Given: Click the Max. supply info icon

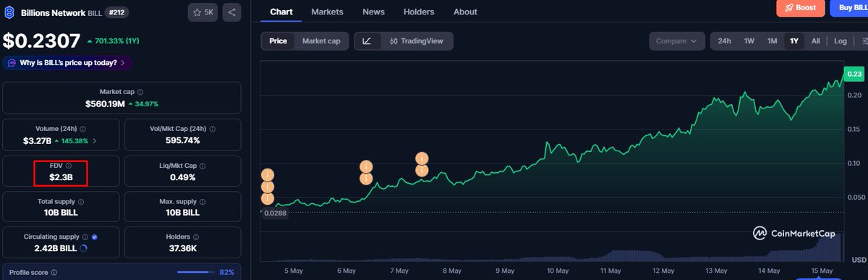Looking at the screenshot, I should [x=204, y=201].
